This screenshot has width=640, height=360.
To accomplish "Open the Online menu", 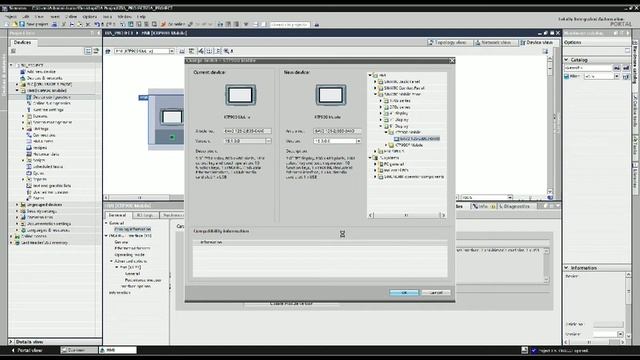I will click(x=71, y=17).
